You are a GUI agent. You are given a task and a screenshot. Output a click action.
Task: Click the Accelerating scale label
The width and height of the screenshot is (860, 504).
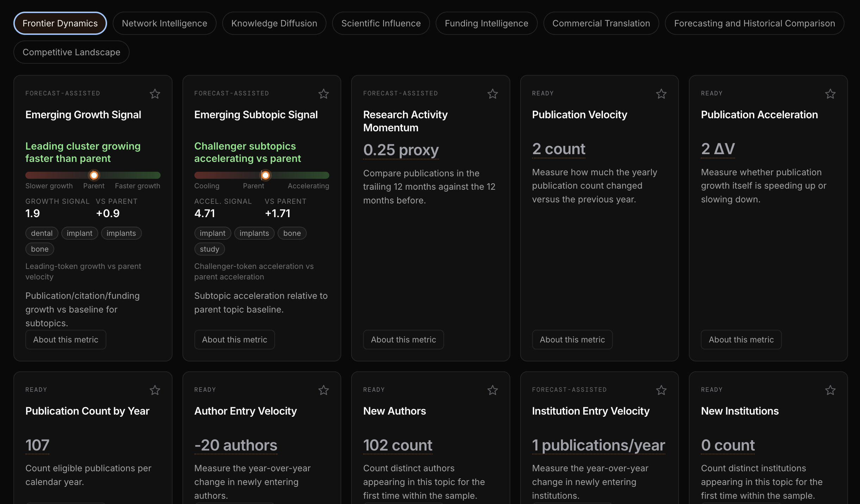click(x=308, y=186)
